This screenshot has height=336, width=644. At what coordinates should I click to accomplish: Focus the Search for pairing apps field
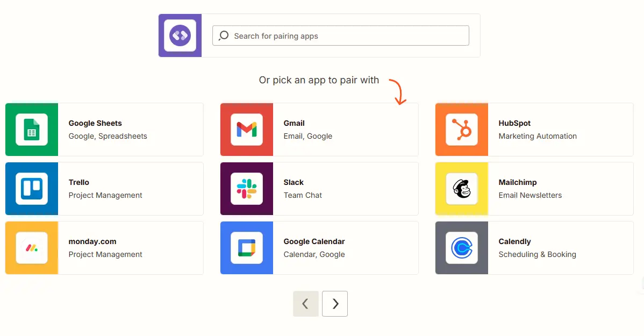pos(340,35)
